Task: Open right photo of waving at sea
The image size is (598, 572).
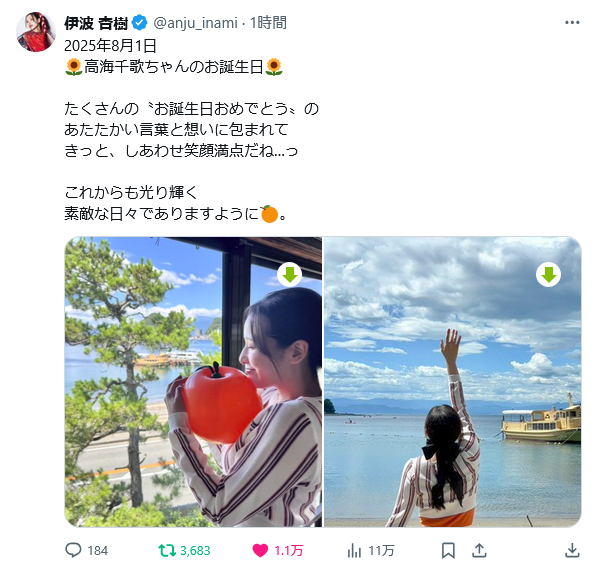Action: pos(453,382)
